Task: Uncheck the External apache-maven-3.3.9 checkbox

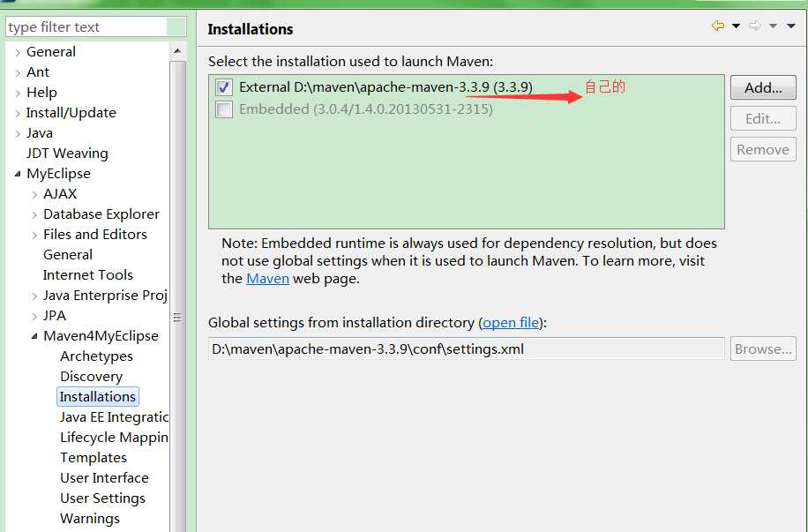Action: (224, 87)
